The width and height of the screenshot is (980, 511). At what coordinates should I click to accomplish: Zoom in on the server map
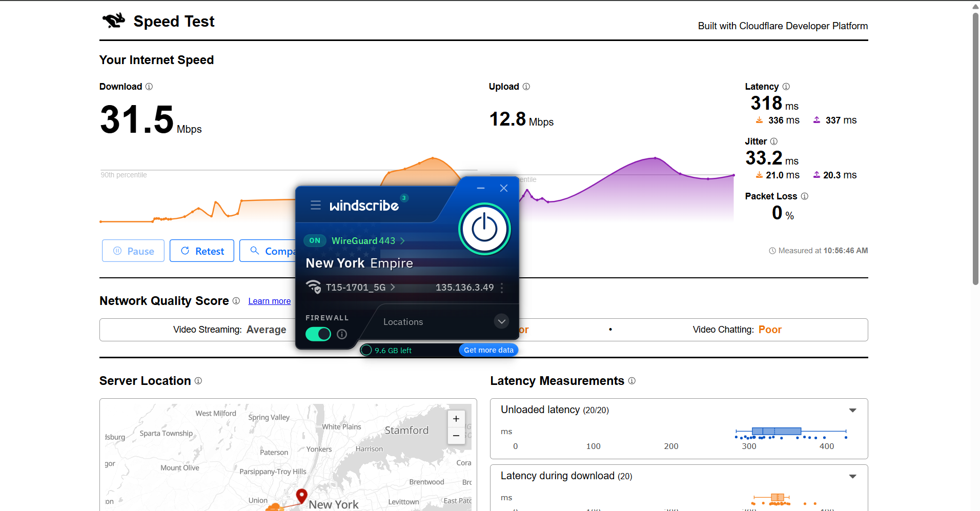456,419
